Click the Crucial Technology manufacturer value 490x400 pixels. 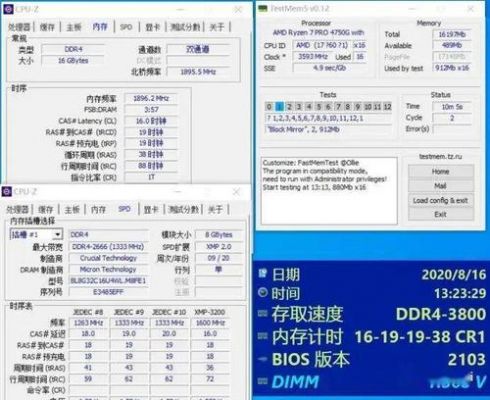108,258
